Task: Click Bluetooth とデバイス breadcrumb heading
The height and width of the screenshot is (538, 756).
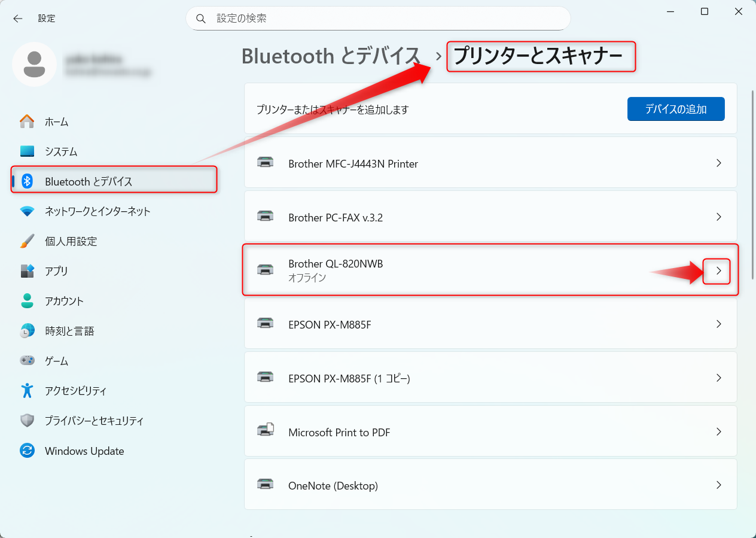Action: click(331, 56)
